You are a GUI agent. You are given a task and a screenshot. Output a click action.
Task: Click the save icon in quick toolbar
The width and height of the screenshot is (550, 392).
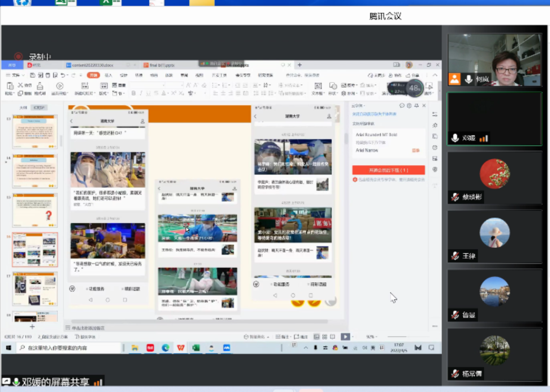pos(33,75)
